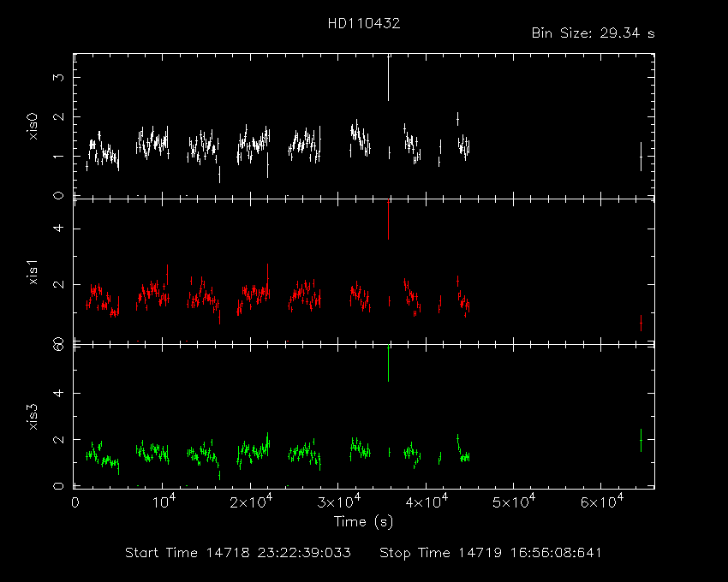Click the last isolated white point in xis0 panel
728x582 pixels.
pos(641,157)
